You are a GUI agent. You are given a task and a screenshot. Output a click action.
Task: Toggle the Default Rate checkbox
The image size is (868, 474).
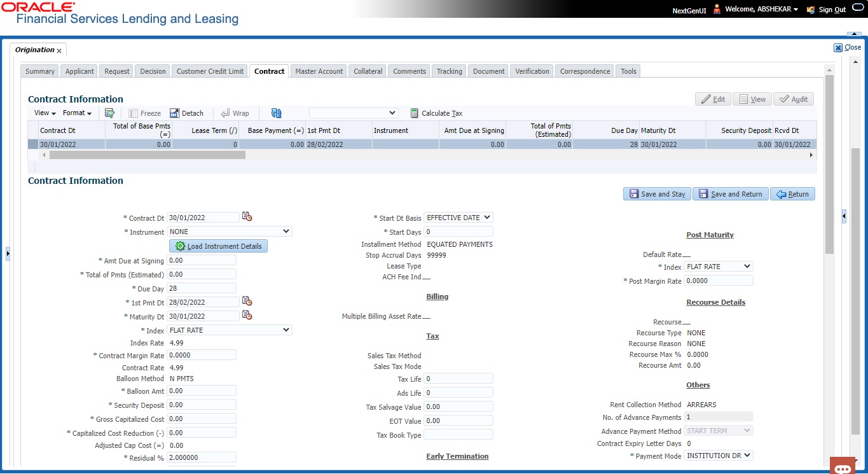687,254
